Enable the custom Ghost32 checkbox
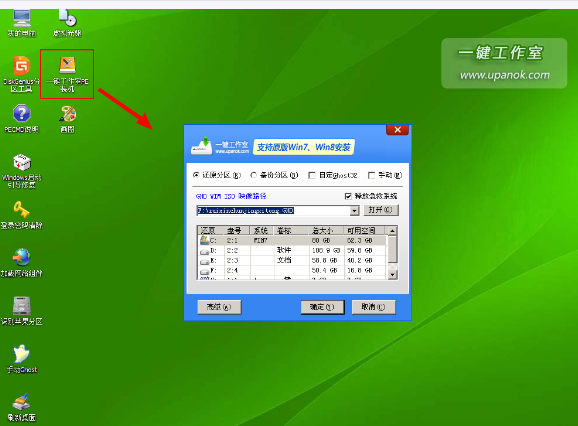 click(312, 175)
